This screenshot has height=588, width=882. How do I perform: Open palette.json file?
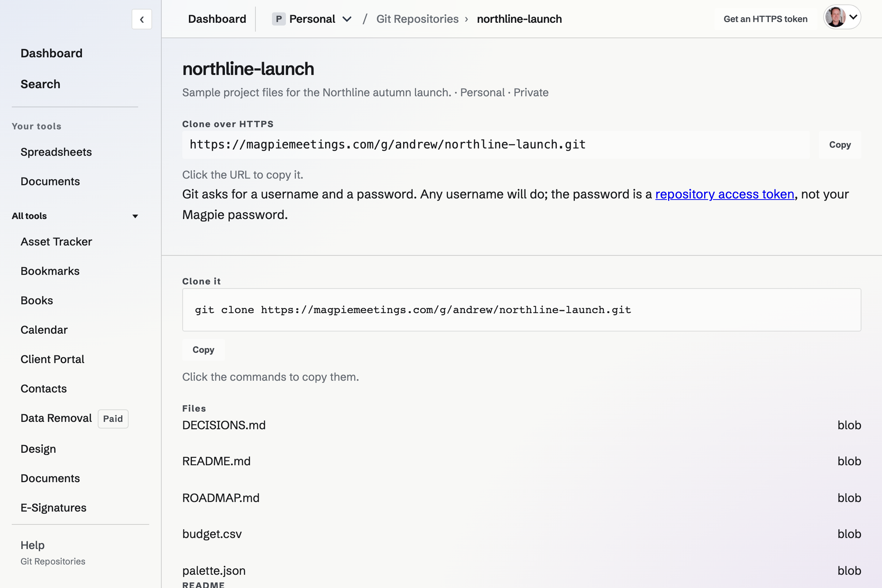click(x=214, y=571)
